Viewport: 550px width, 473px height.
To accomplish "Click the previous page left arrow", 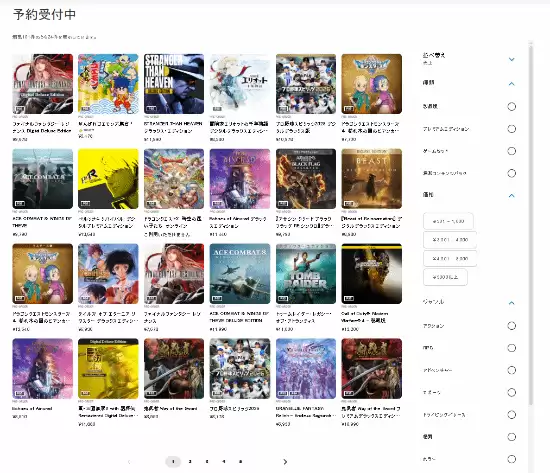I will (x=129, y=462).
